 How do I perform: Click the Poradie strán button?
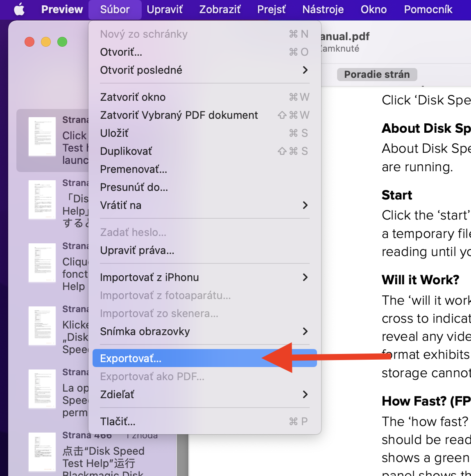tap(377, 75)
